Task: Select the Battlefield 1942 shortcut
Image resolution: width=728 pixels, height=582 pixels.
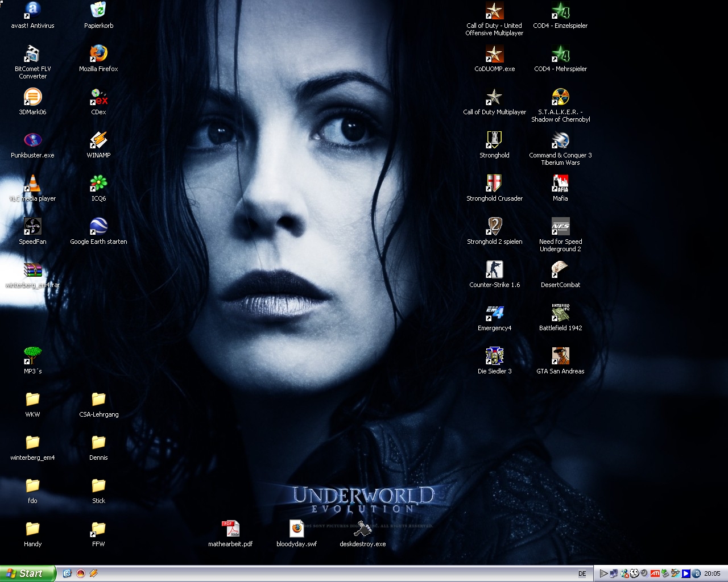Action: [x=560, y=313]
